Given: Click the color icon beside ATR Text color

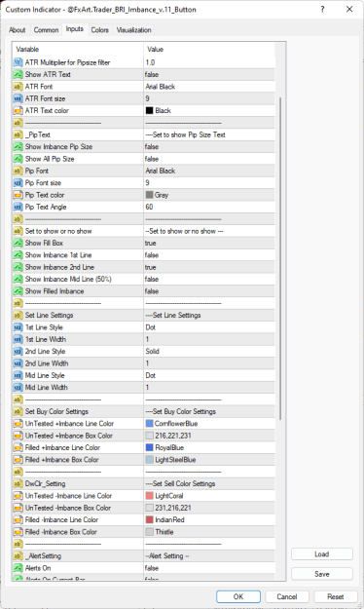Looking at the screenshot, I should pyautogui.click(x=18, y=111).
